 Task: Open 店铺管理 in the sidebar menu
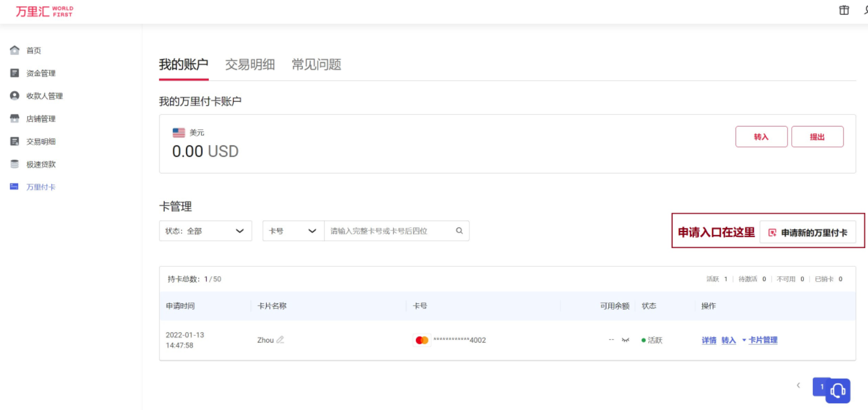(x=41, y=119)
